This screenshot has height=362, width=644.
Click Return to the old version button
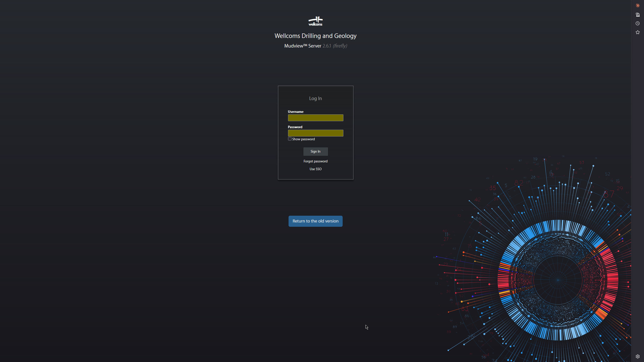[x=315, y=221]
